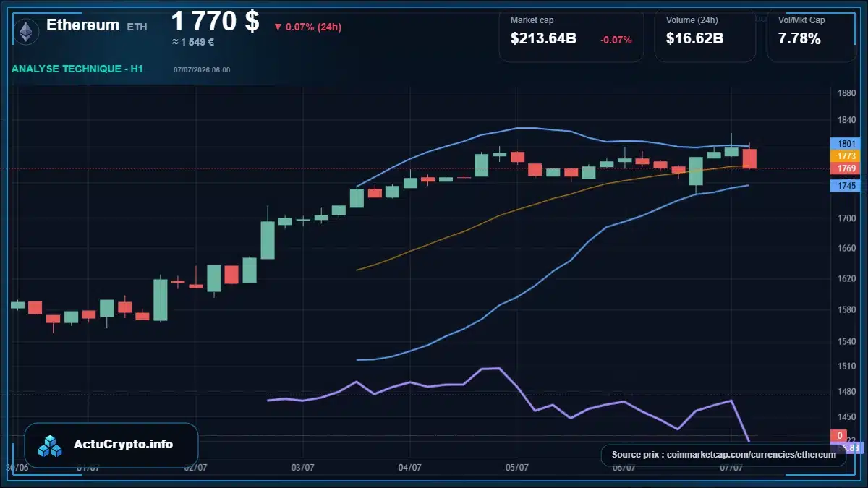Click the 1660 price axis label
This screenshot has height=488, width=868.
tap(846, 248)
